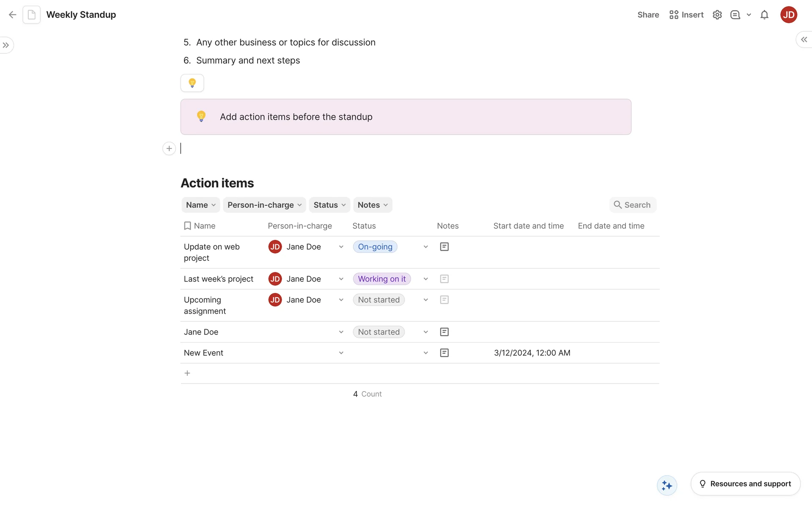
Task: Open the settings gear icon
Action: 717,15
